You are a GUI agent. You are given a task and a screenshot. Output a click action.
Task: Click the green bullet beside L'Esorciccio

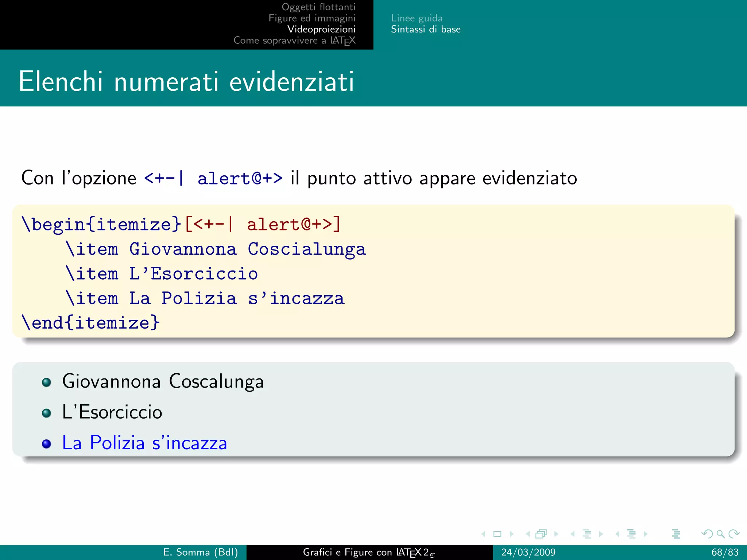(46, 413)
